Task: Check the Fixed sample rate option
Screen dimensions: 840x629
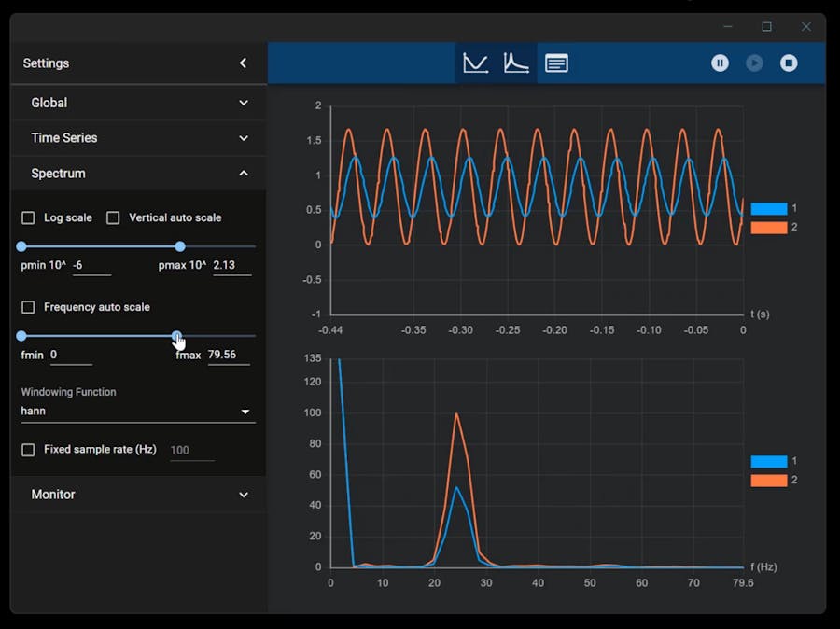Action: click(x=28, y=450)
